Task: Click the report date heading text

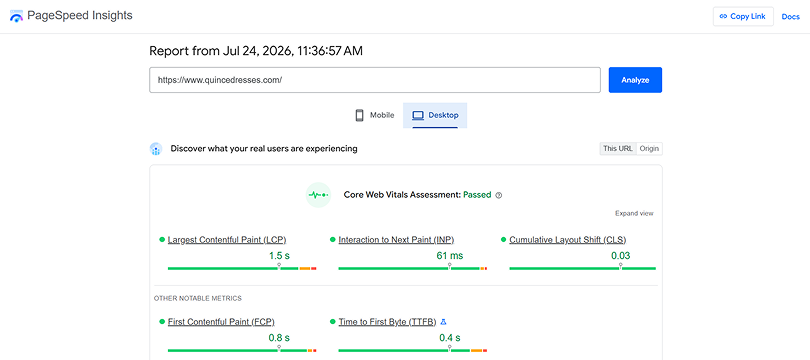Action: pyautogui.click(x=256, y=51)
